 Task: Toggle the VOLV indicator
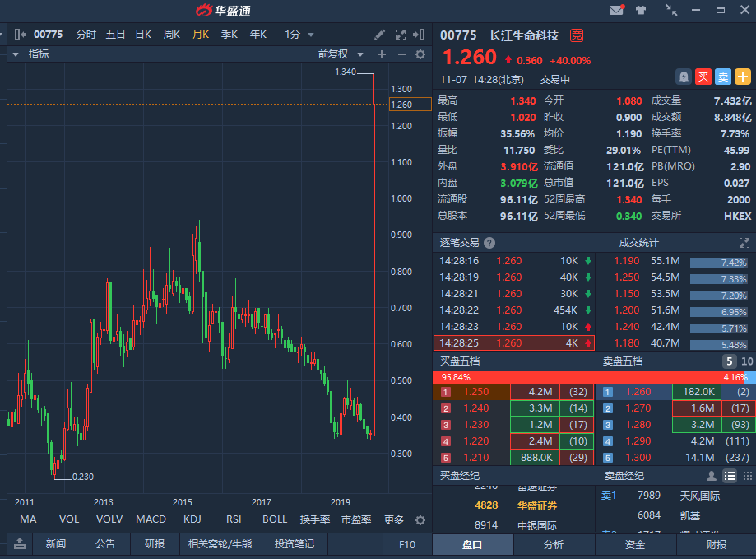pos(109,519)
